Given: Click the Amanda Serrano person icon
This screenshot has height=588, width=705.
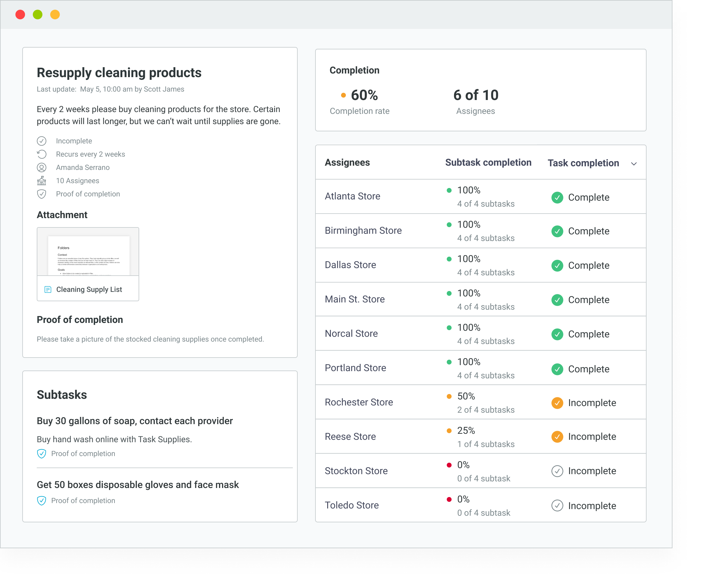Looking at the screenshot, I should (x=42, y=167).
